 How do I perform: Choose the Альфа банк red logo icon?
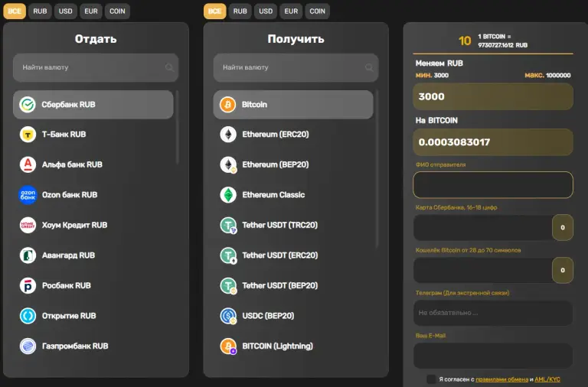pyautogui.click(x=28, y=164)
